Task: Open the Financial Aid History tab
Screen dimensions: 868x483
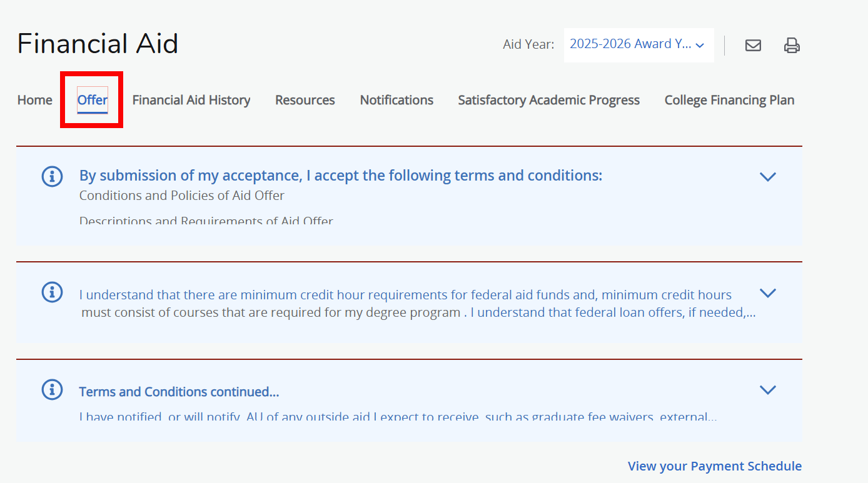Action: [191, 100]
